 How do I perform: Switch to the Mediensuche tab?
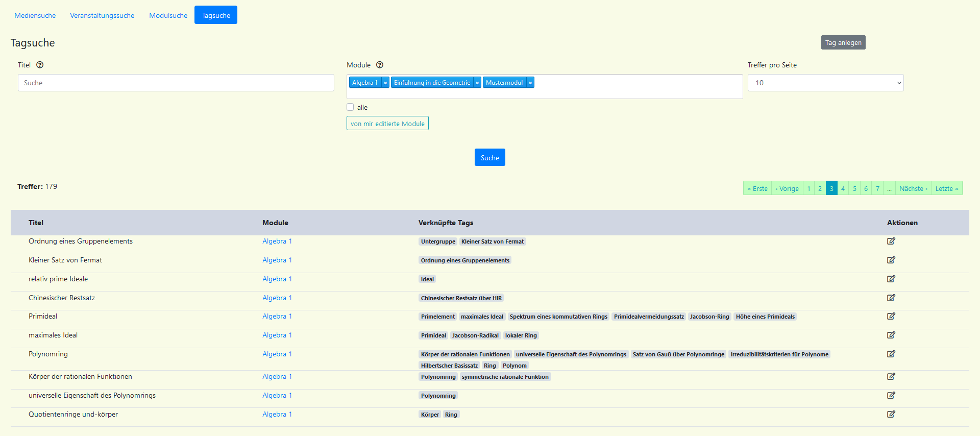(x=35, y=15)
